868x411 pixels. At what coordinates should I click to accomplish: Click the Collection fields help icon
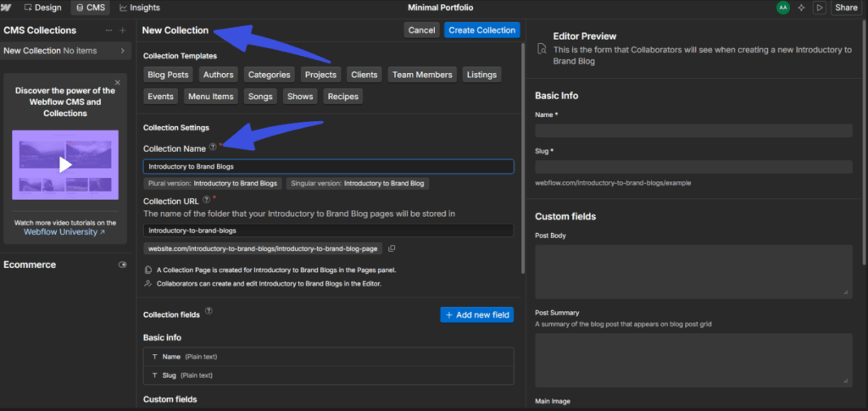[209, 311]
